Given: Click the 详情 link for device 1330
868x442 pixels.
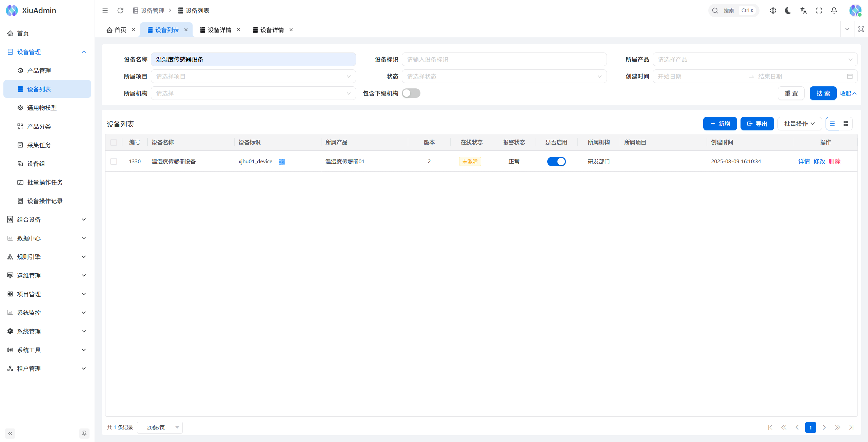Looking at the screenshot, I should pyautogui.click(x=804, y=162).
